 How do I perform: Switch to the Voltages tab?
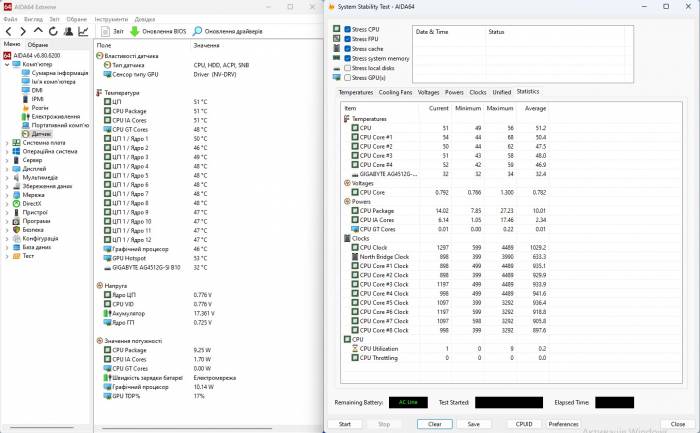pos(429,92)
